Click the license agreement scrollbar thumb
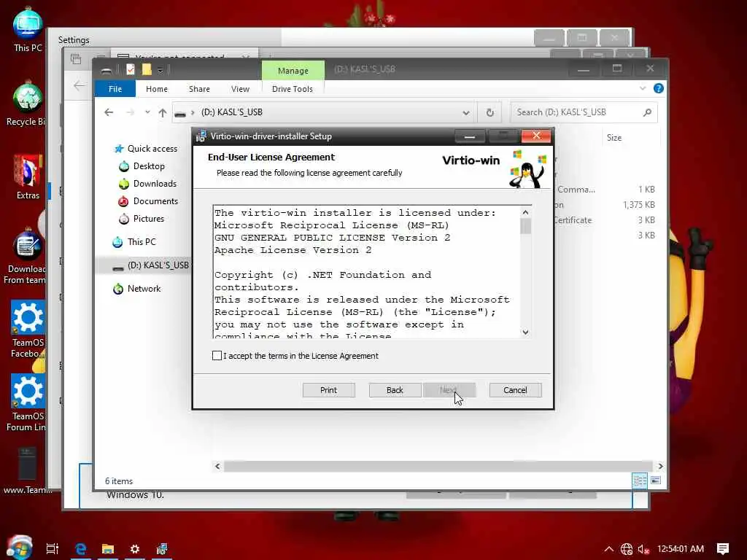The image size is (747, 560). pos(525,226)
